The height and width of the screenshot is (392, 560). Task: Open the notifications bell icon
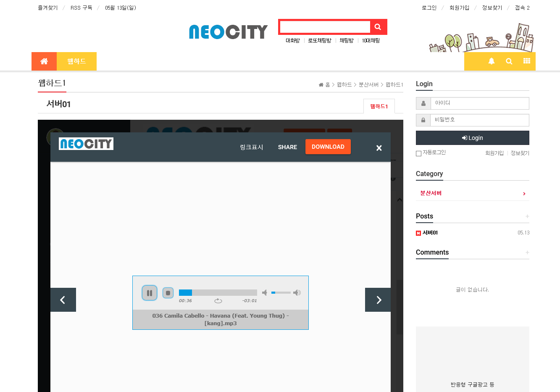click(x=492, y=61)
